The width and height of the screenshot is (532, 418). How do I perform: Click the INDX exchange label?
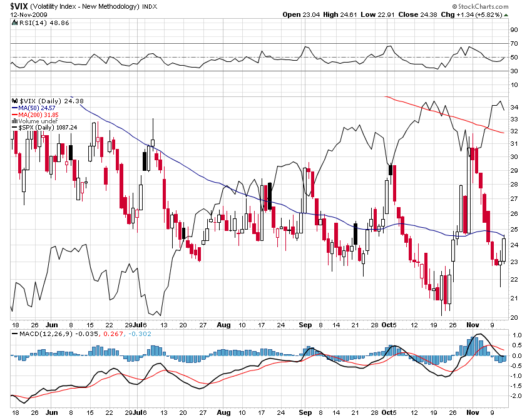tap(150, 6)
